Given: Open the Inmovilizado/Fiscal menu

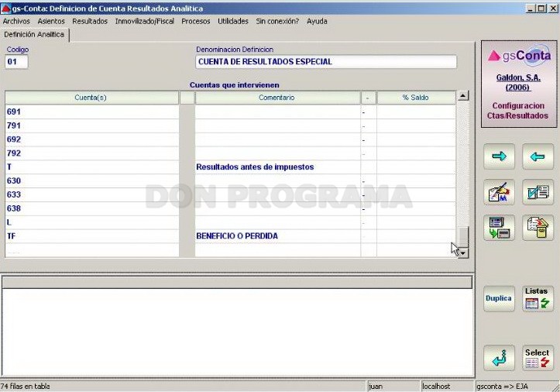Looking at the screenshot, I should coord(144,21).
